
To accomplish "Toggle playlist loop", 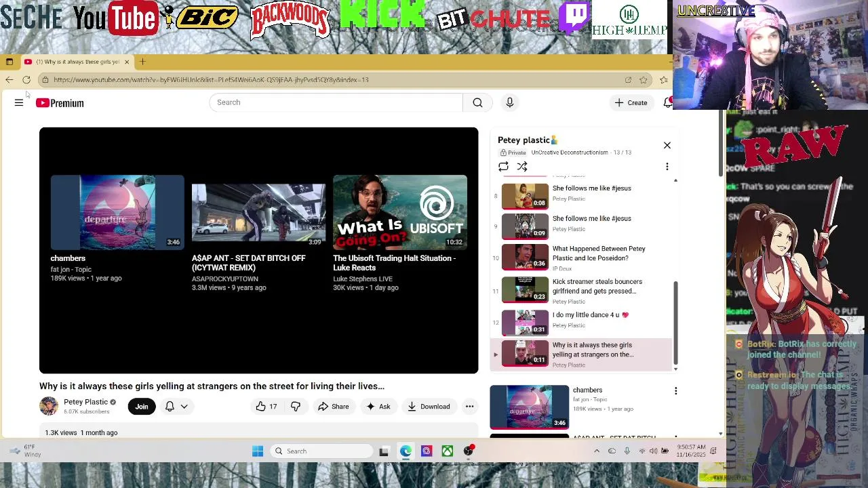I will coord(503,167).
